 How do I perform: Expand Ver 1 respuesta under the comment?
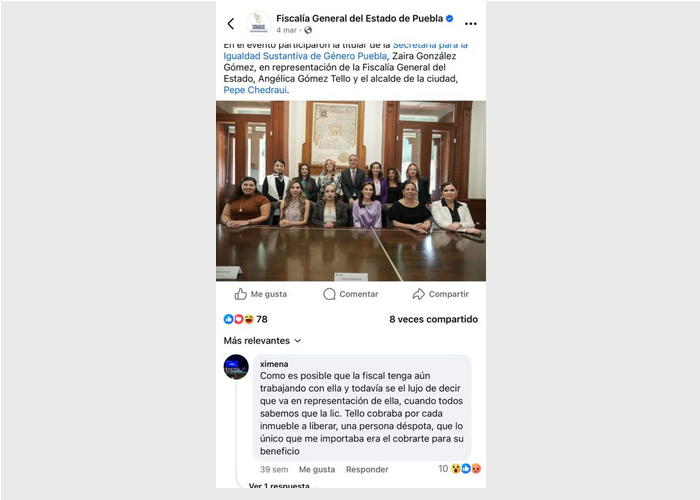(x=281, y=485)
